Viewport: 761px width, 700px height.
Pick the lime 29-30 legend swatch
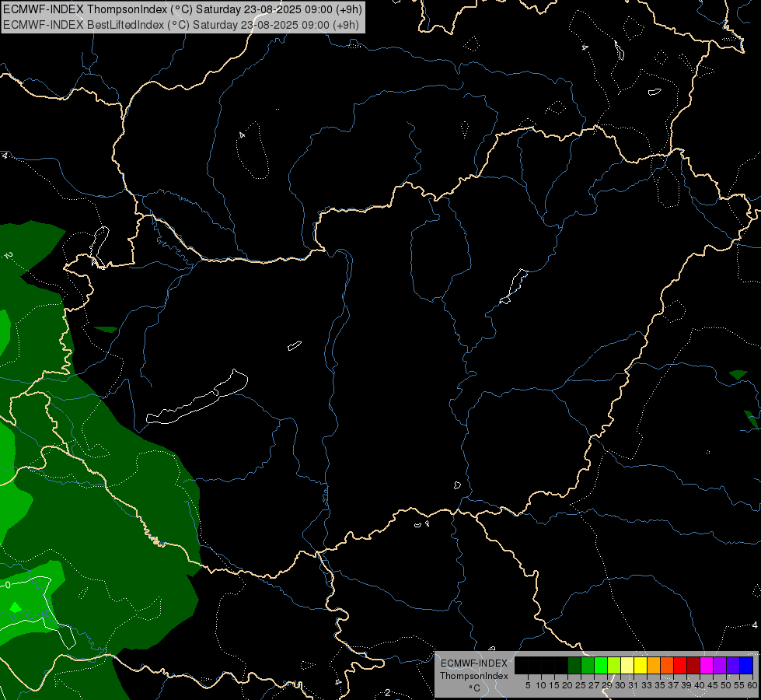[x=614, y=665]
